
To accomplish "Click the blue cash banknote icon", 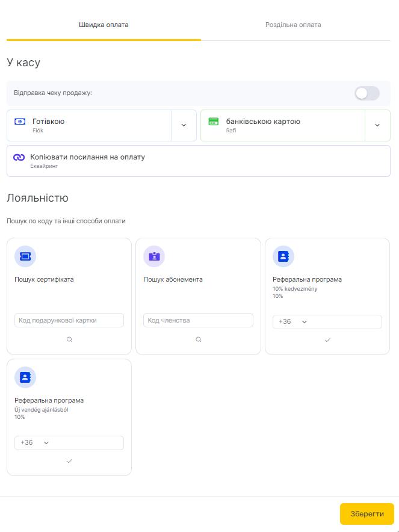I will point(20,122).
